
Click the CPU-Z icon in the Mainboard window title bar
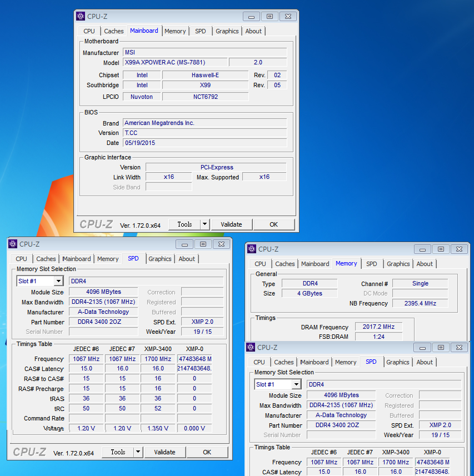click(81, 16)
